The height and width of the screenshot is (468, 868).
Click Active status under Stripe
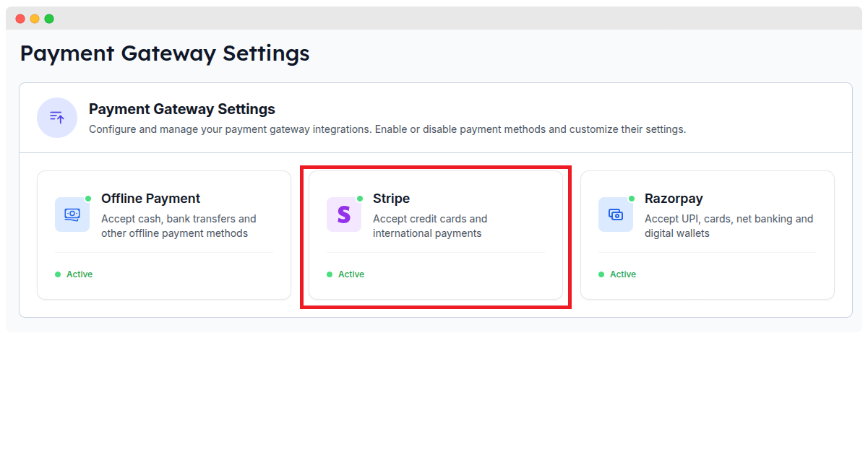(345, 274)
